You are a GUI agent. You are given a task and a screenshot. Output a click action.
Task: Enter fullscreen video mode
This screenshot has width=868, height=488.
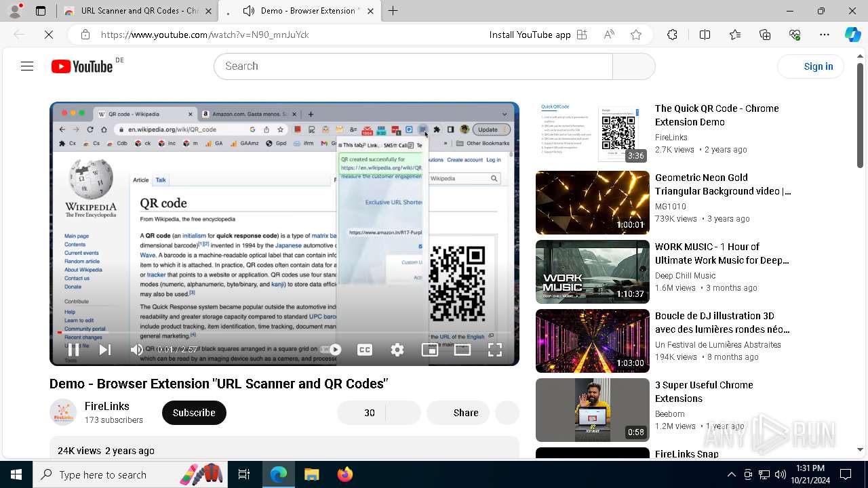[495, 350]
